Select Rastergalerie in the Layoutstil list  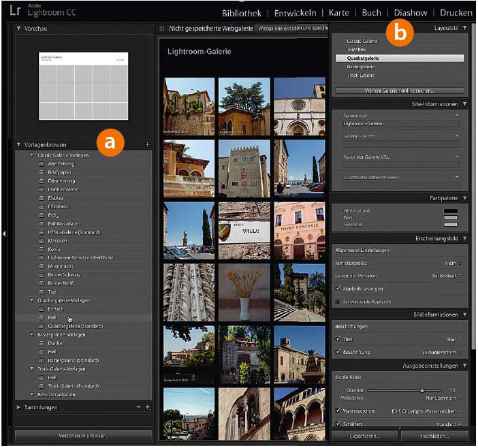point(362,67)
